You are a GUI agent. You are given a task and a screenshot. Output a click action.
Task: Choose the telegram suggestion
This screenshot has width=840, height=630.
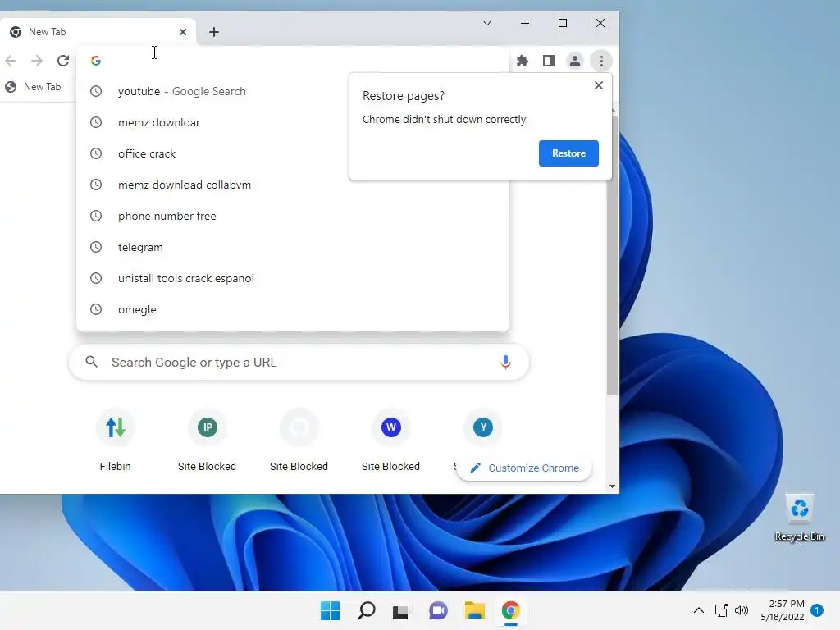point(293,247)
